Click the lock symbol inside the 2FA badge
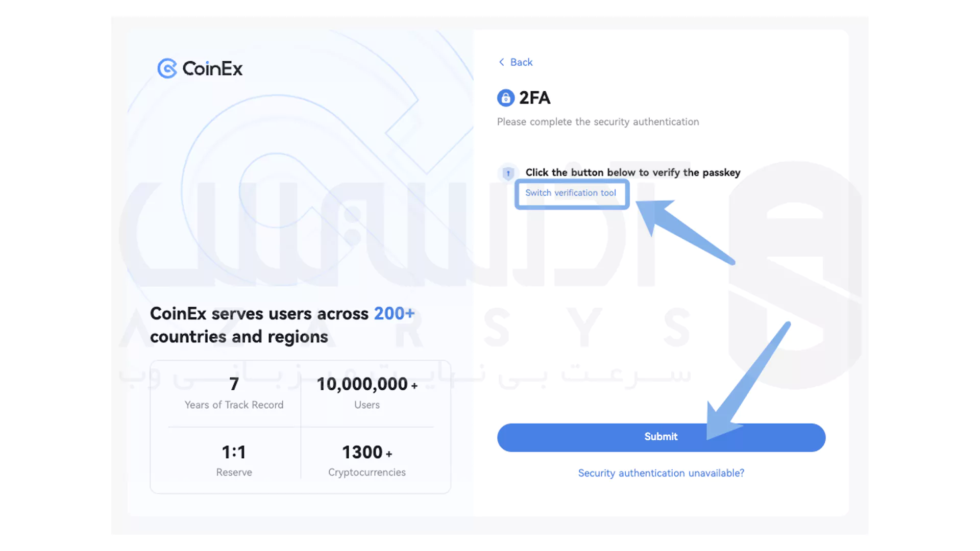The height and width of the screenshot is (551, 980). coord(505,97)
